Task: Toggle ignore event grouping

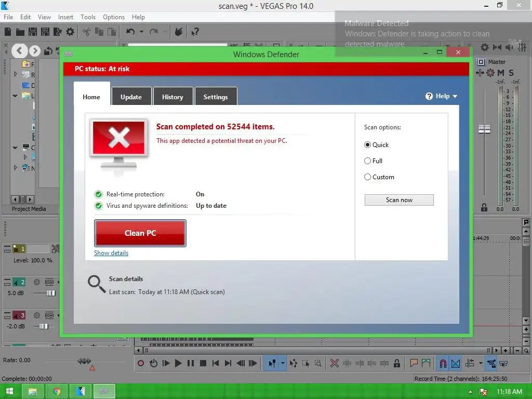Action: click(x=503, y=363)
